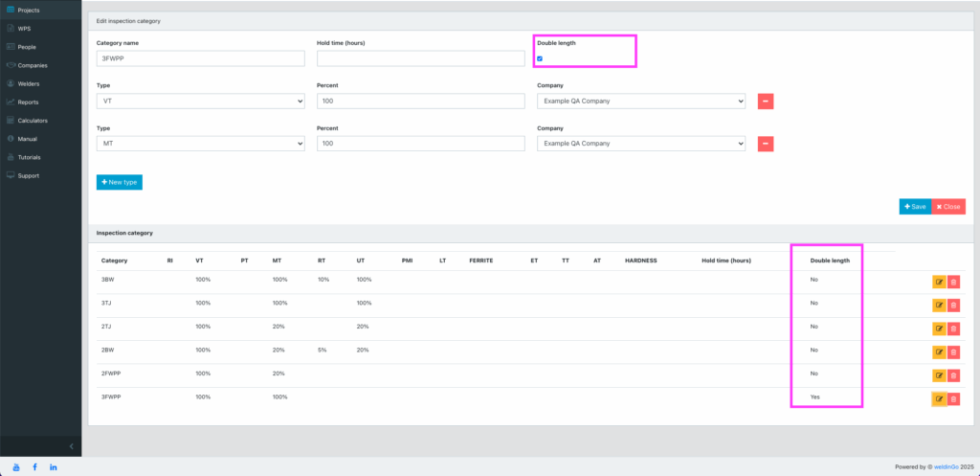Click the Support sidebar icon
Image resolution: width=980 pixels, height=476 pixels.
(x=11, y=176)
